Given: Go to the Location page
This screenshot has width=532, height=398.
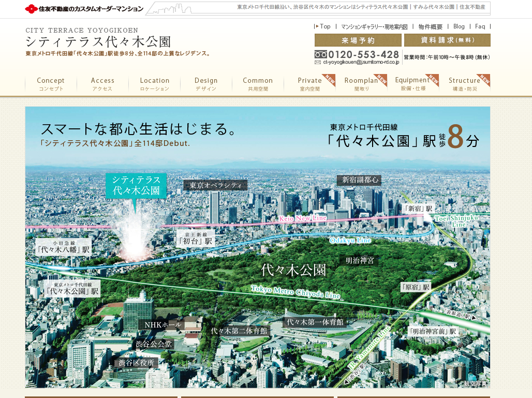Looking at the screenshot, I should click(154, 84).
